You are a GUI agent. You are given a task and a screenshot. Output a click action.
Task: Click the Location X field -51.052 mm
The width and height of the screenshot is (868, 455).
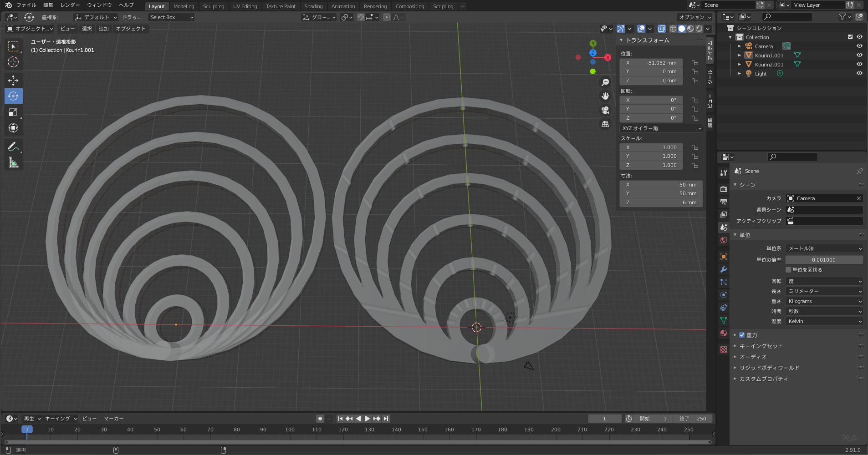tap(651, 63)
